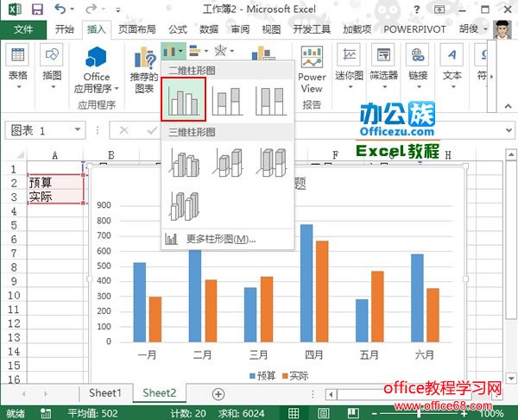Switch to the 公式 Formulas tab
Screen dimensions: 518x420
(x=178, y=29)
